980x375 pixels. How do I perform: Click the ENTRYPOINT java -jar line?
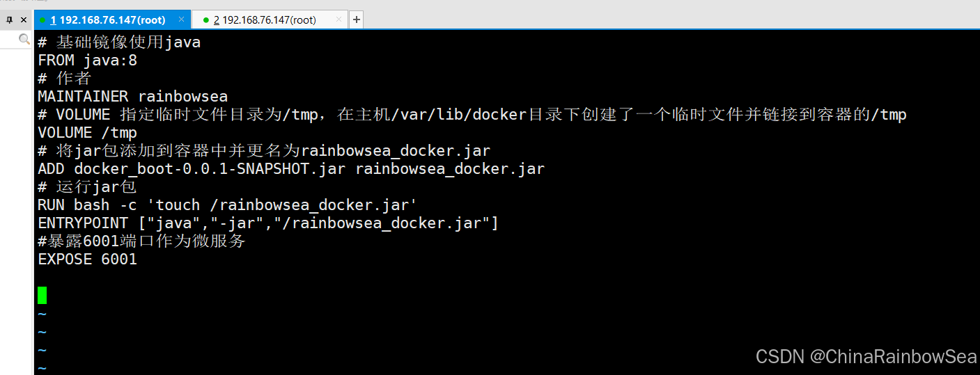pyautogui.click(x=268, y=223)
